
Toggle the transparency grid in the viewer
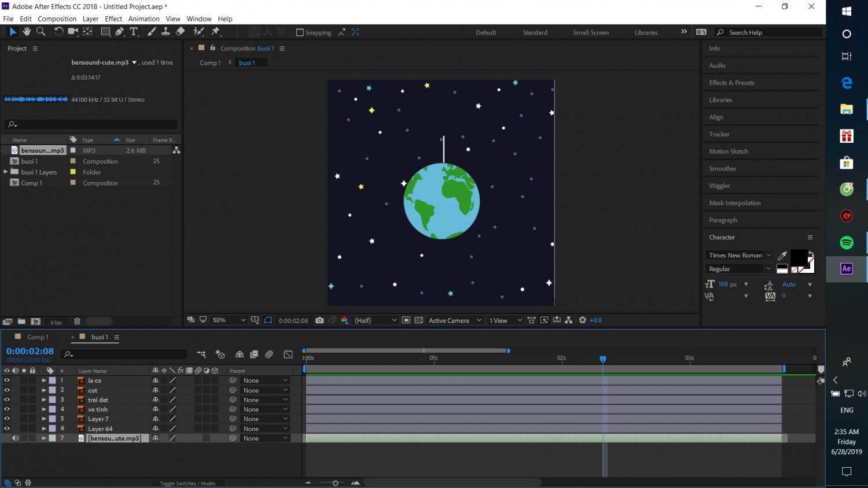click(419, 320)
